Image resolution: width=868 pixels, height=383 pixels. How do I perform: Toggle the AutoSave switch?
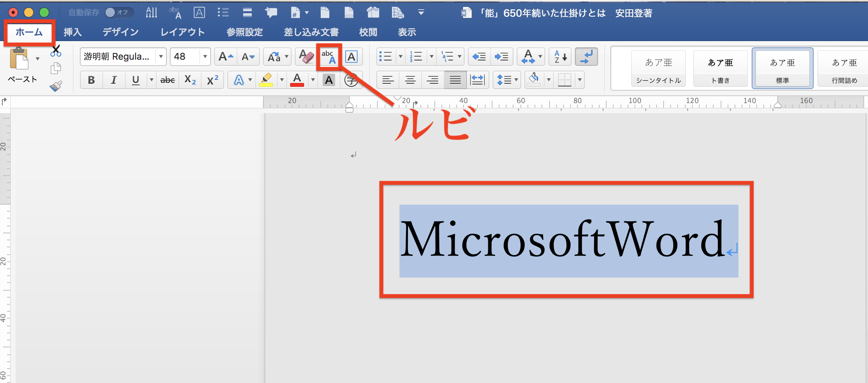[119, 12]
